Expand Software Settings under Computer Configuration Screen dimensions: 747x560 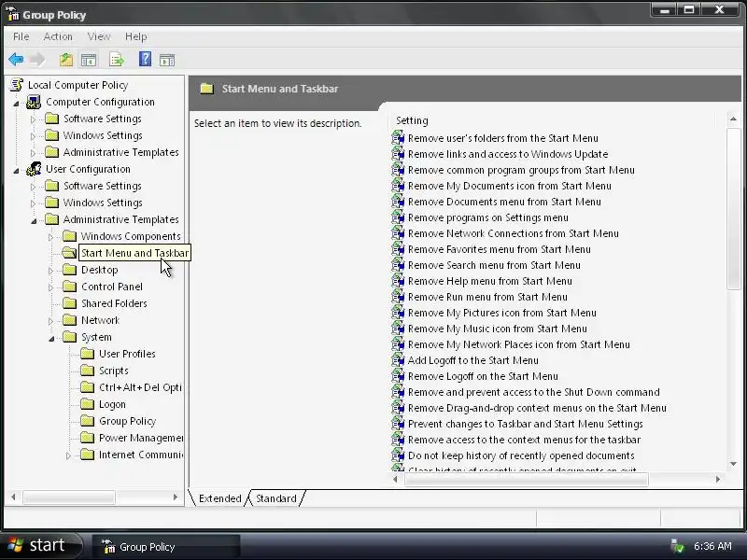[x=33, y=119]
